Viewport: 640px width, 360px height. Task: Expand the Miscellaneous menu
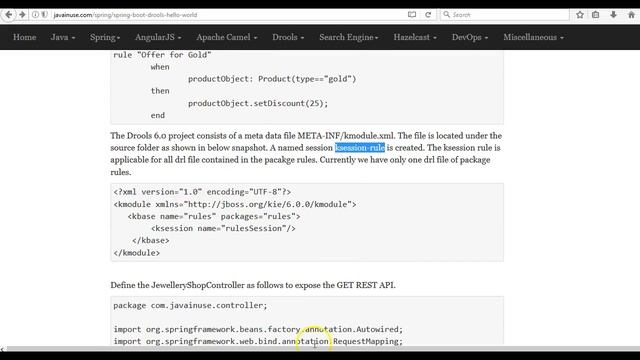[533, 37]
